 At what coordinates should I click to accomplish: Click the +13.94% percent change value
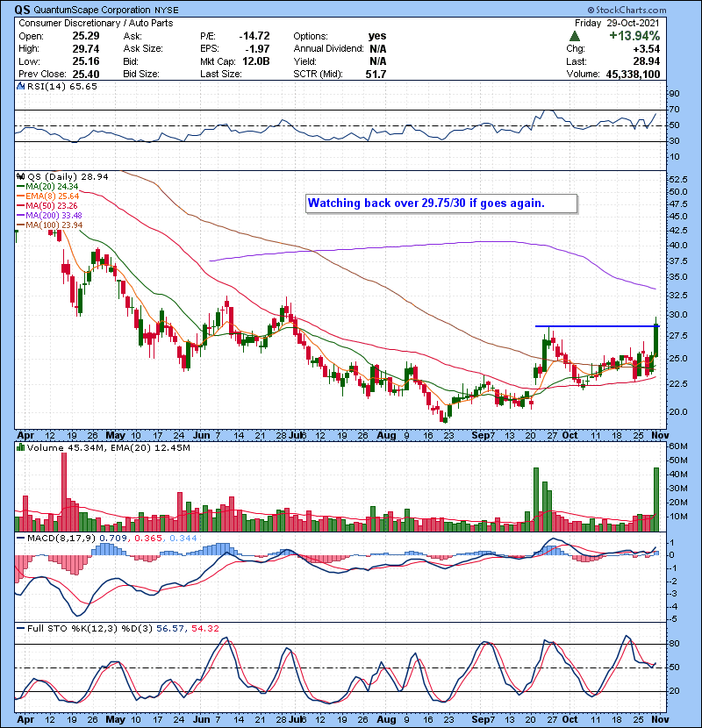[634, 36]
